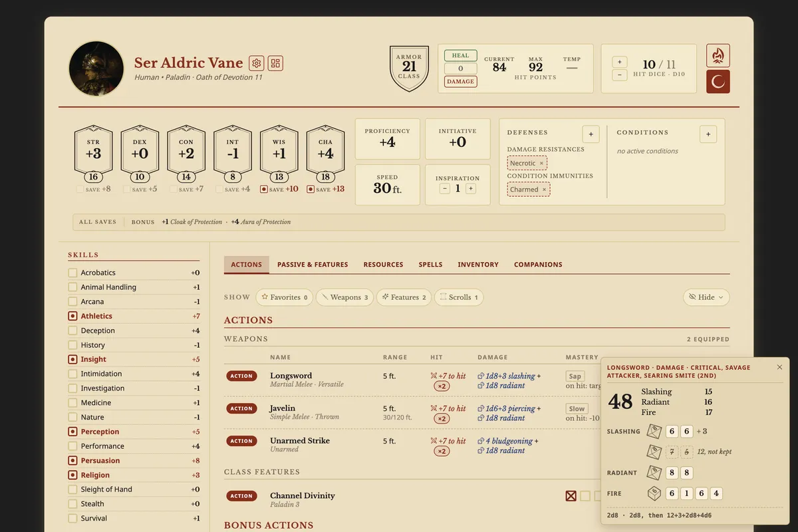Image resolution: width=798 pixels, height=532 pixels.
Task: Toggle Athletics skill proficiency checkbox
Action: coord(72,316)
